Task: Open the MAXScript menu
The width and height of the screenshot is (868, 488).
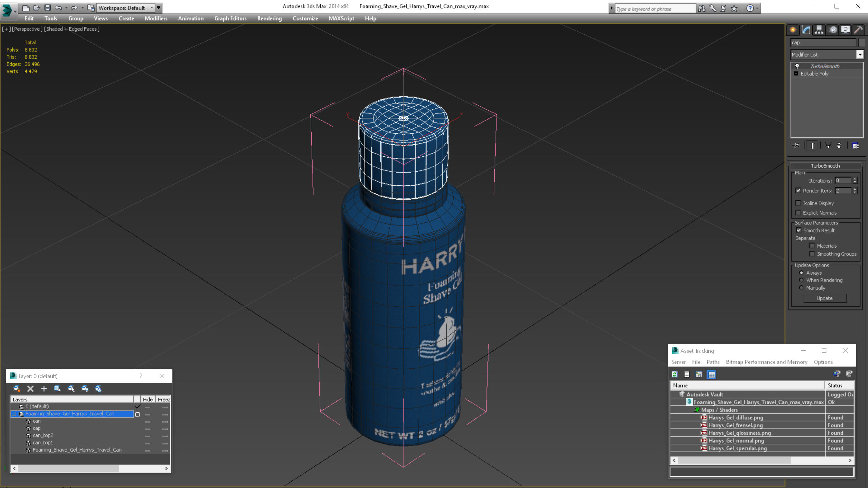Action: coord(341,18)
